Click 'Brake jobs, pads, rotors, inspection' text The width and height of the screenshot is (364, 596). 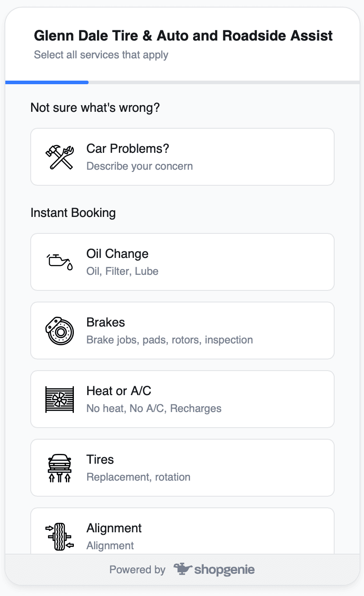point(170,340)
